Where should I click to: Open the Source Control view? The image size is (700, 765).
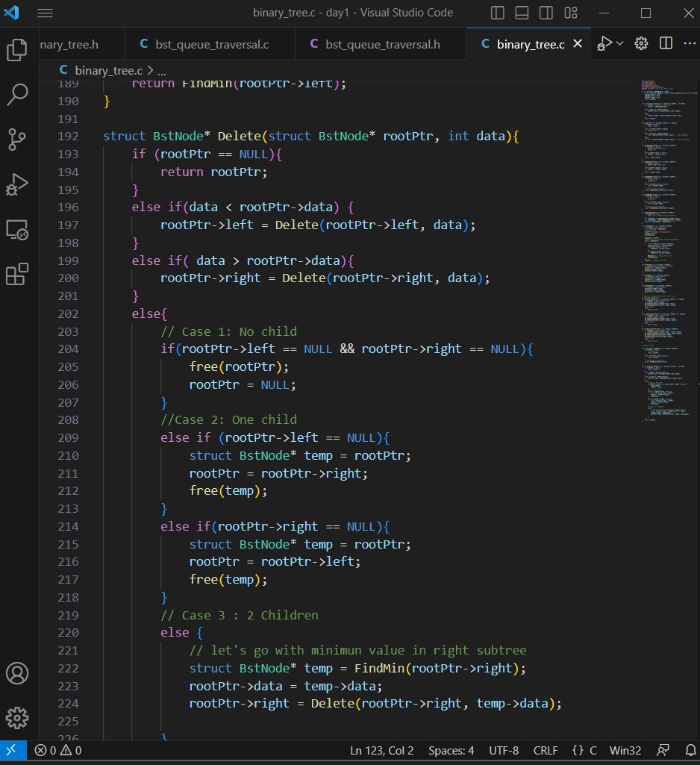(x=18, y=140)
